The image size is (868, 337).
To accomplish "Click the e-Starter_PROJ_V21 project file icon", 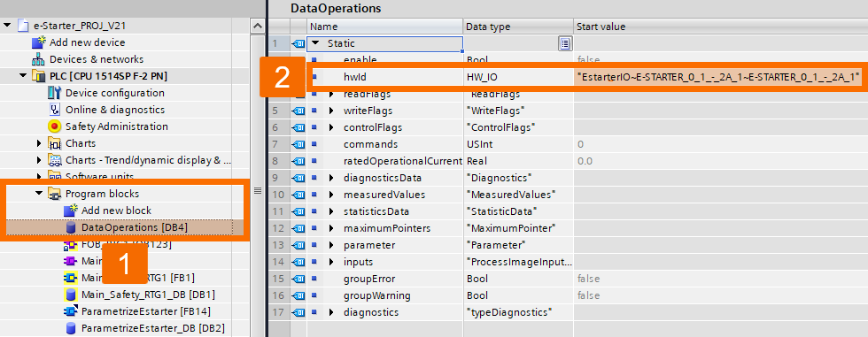I will click(23, 26).
